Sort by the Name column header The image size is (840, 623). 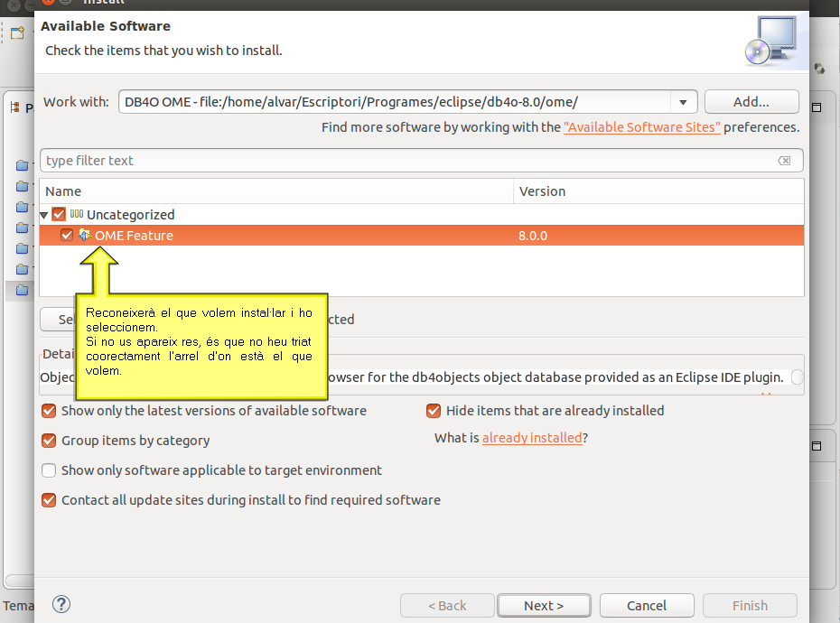pos(276,191)
